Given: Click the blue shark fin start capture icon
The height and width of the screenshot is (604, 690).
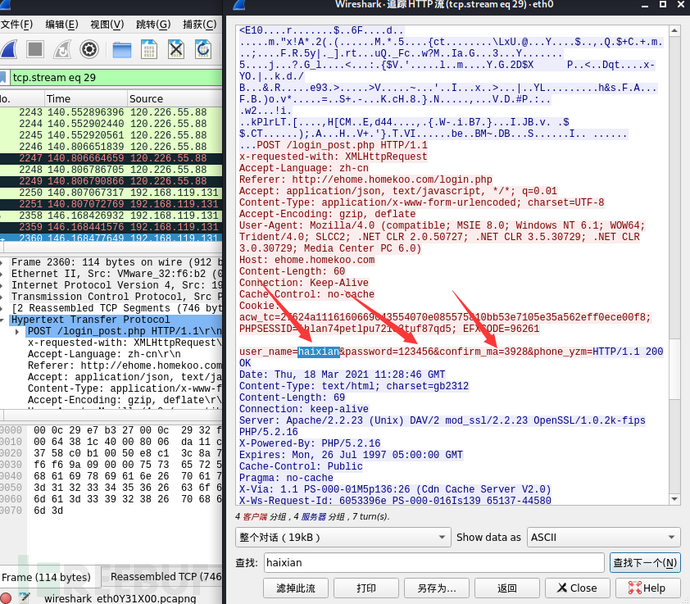Looking at the screenshot, I should 9,49.
